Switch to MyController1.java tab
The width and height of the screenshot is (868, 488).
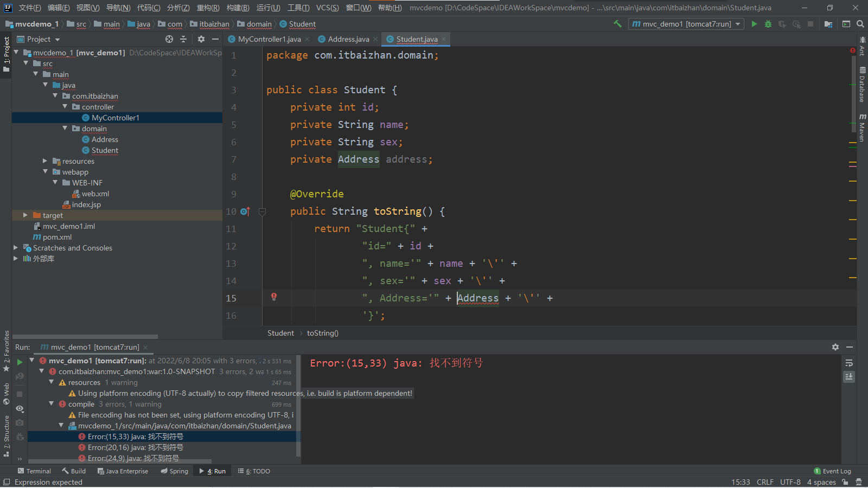tap(269, 39)
